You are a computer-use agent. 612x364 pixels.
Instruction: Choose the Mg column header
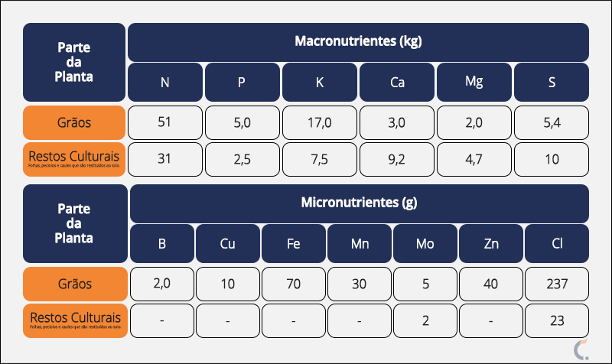point(474,82)
